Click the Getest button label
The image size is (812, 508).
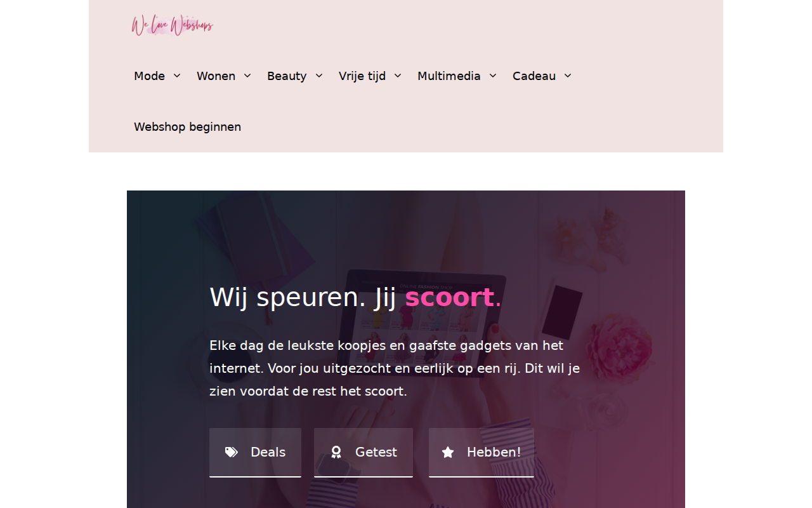(376, 452)
